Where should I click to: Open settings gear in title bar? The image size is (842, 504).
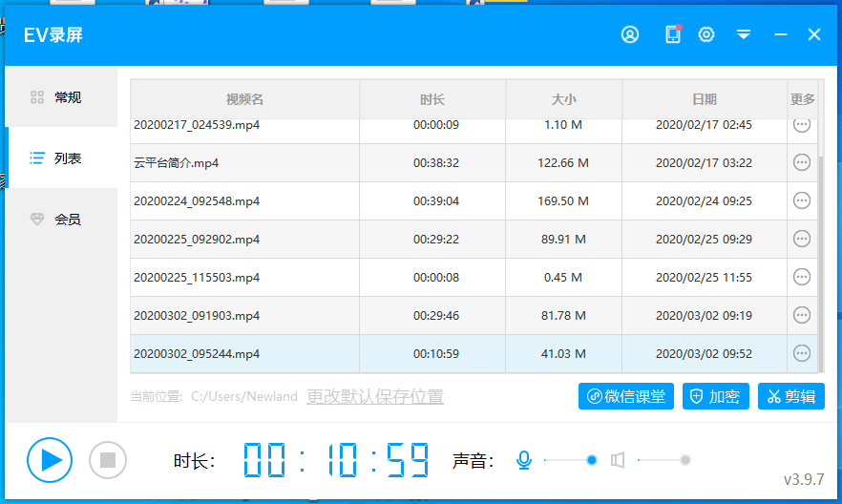706,34
